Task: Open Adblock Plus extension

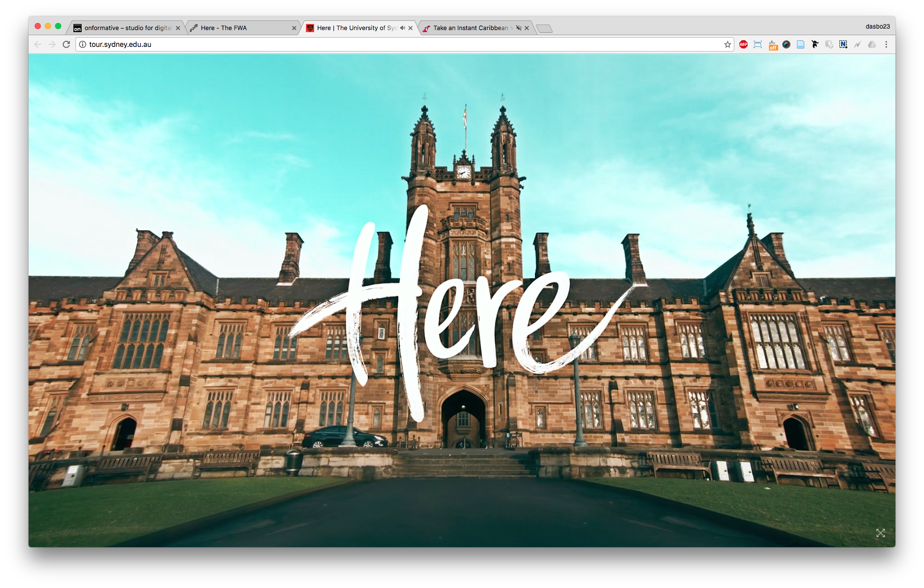Action: click(x=743, y=44)
